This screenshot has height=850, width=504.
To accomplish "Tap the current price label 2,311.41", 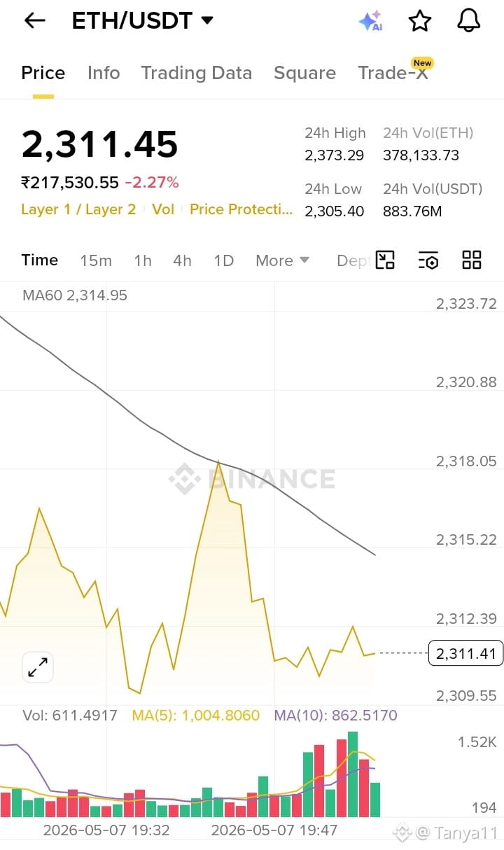I will click(465, 654).
